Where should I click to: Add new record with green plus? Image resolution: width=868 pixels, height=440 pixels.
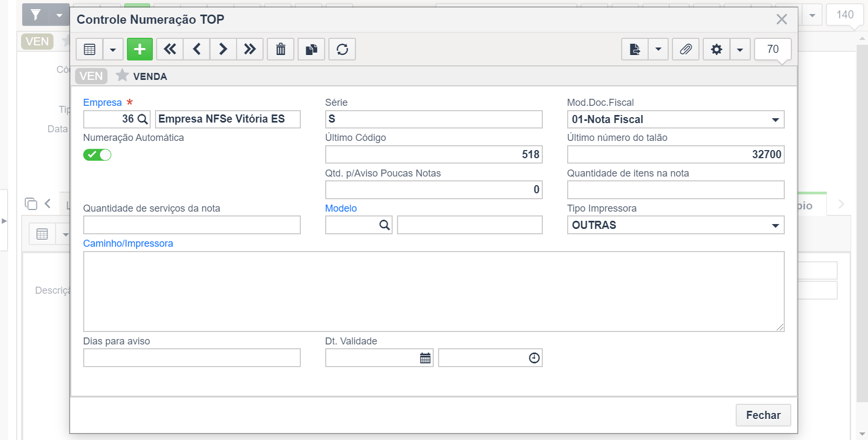(140, 49)
